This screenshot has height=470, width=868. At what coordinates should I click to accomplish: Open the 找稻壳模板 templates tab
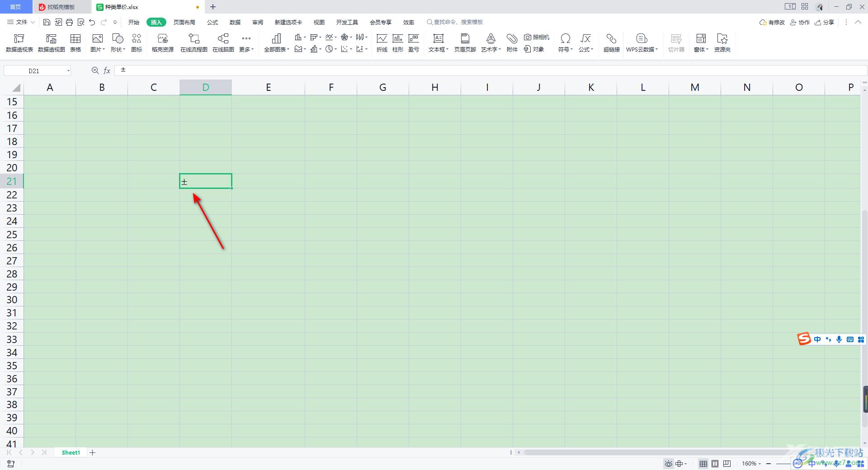click(x=61, y=7)
